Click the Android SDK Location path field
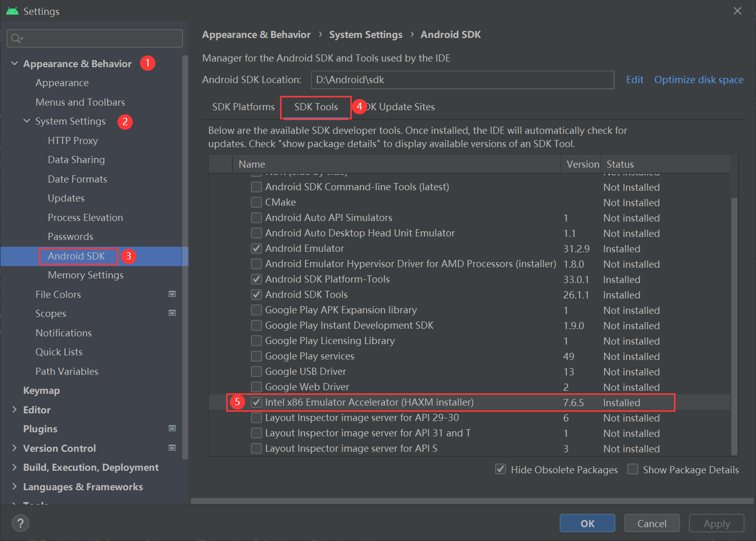 coord(463,79)
